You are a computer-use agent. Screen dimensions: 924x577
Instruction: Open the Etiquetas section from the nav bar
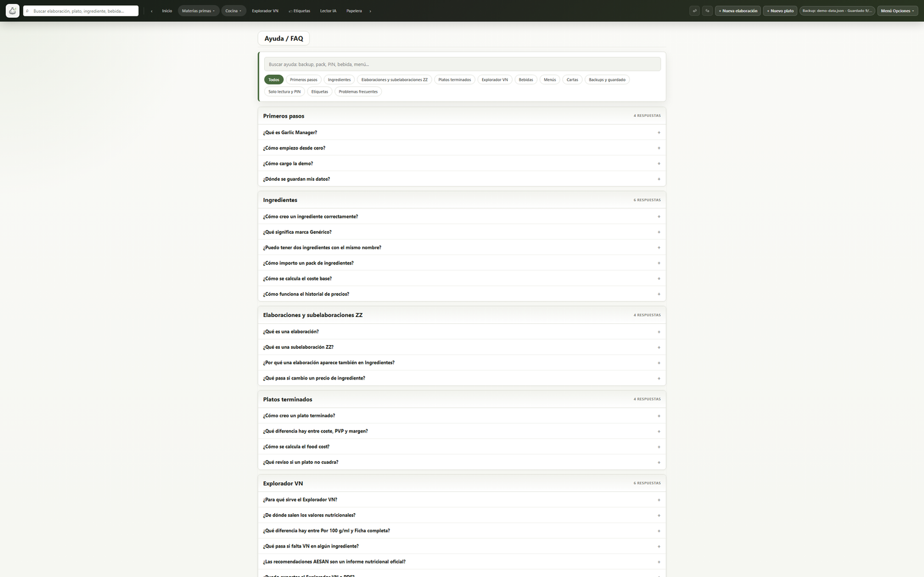point(299,11)
